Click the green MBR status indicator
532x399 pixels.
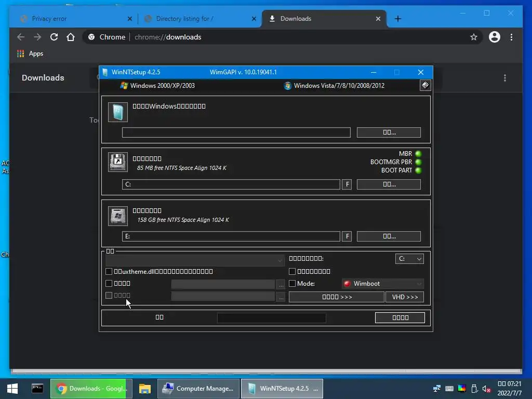click(x=418, y=154)
